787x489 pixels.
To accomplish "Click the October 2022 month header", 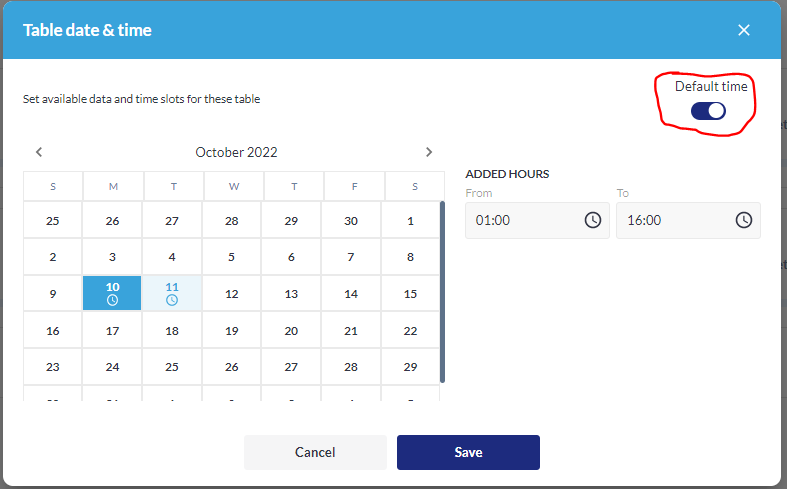I will pyautogui.click(x=236, y=152).
